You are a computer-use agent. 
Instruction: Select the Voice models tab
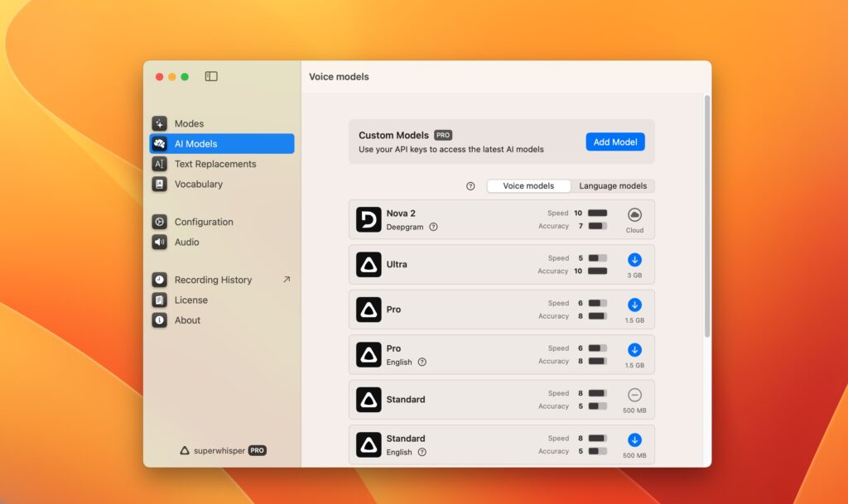click(528, 185)
